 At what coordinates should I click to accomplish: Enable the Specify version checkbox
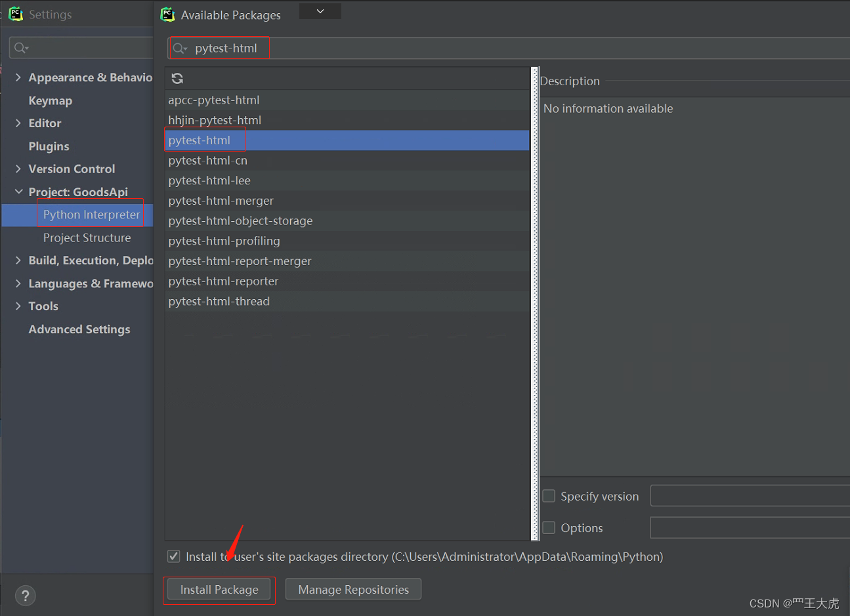pyautogui.click(x=549, y=496)
